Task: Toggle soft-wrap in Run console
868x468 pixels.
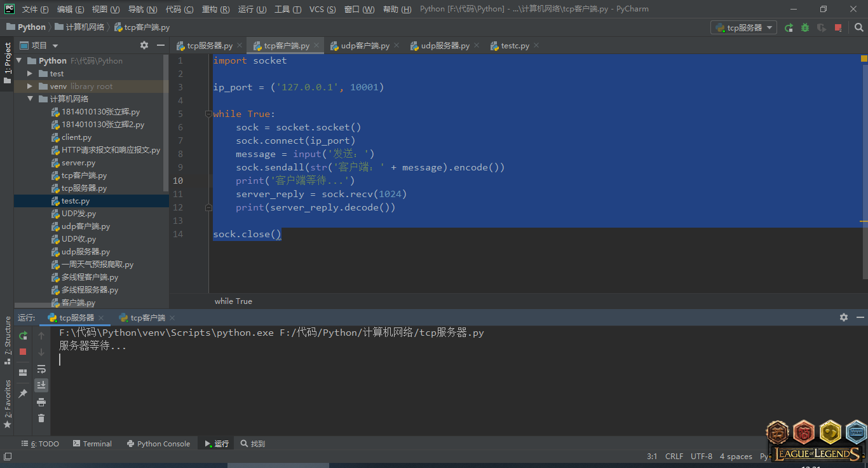Action: click(x=41, y=369)
